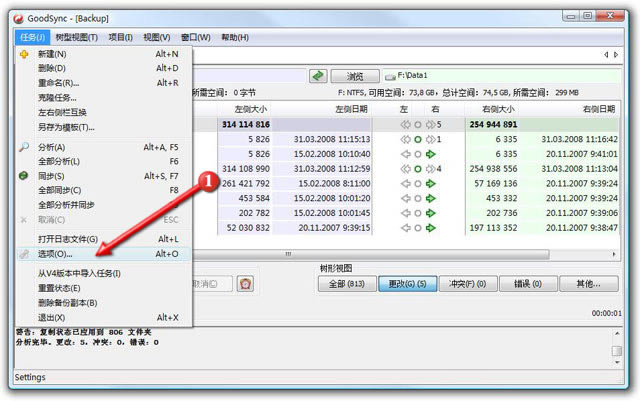Open the 帮助(H) menu
Viewport: 640px width, 401px height.
pyautogui.click(x=235, y=37)
